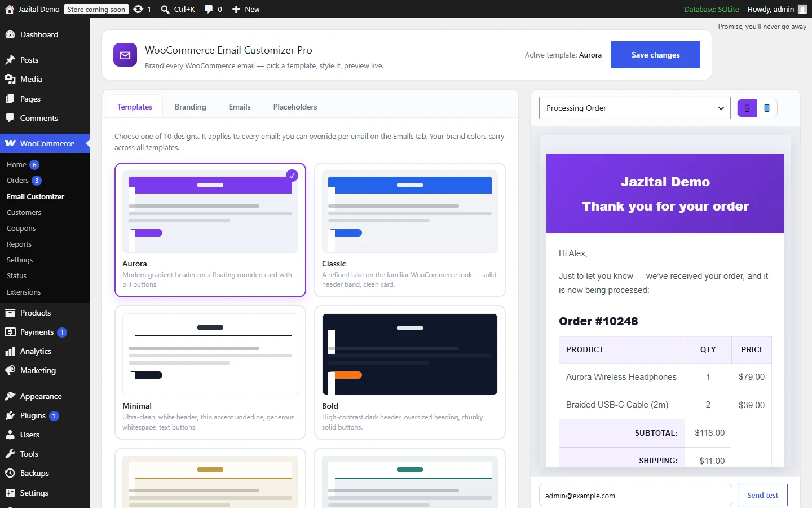Choose the Minimal template card

click(210, 373)
